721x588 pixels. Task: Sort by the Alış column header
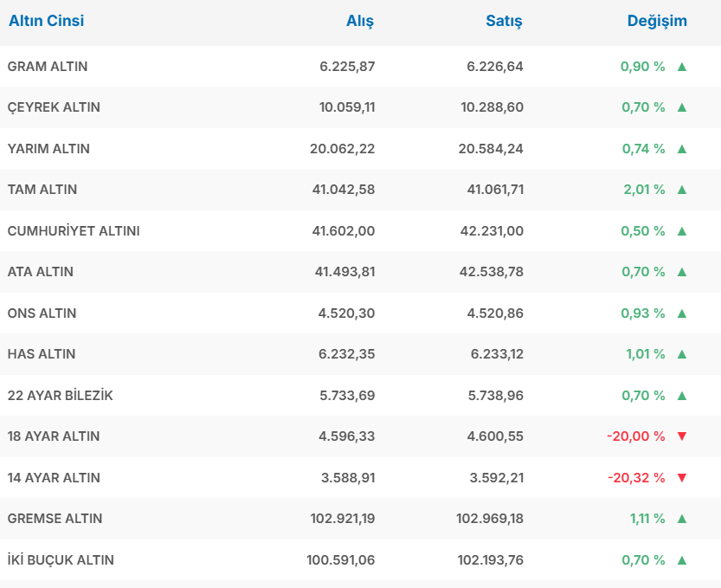[x=360, y=22]
